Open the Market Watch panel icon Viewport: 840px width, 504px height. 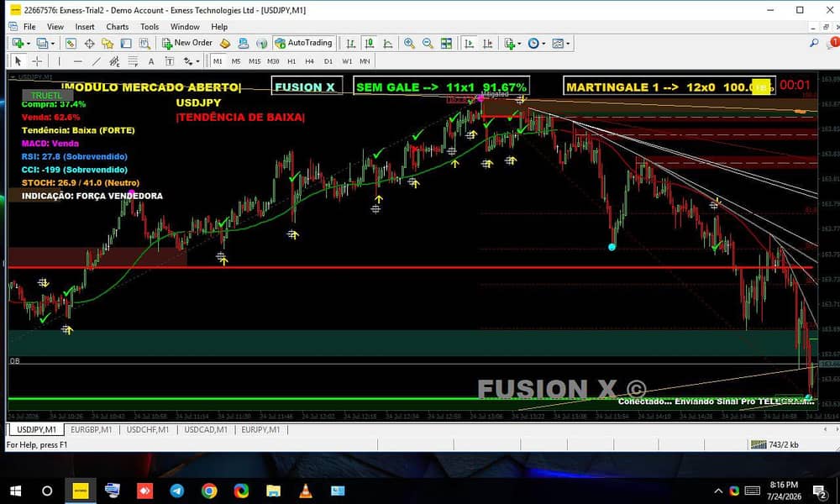coord(71,44)
